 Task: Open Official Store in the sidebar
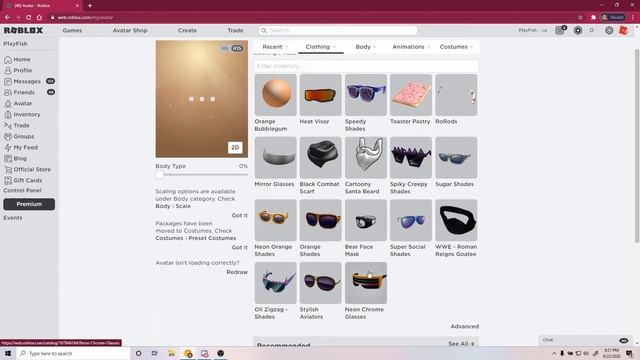click(27, 170)
